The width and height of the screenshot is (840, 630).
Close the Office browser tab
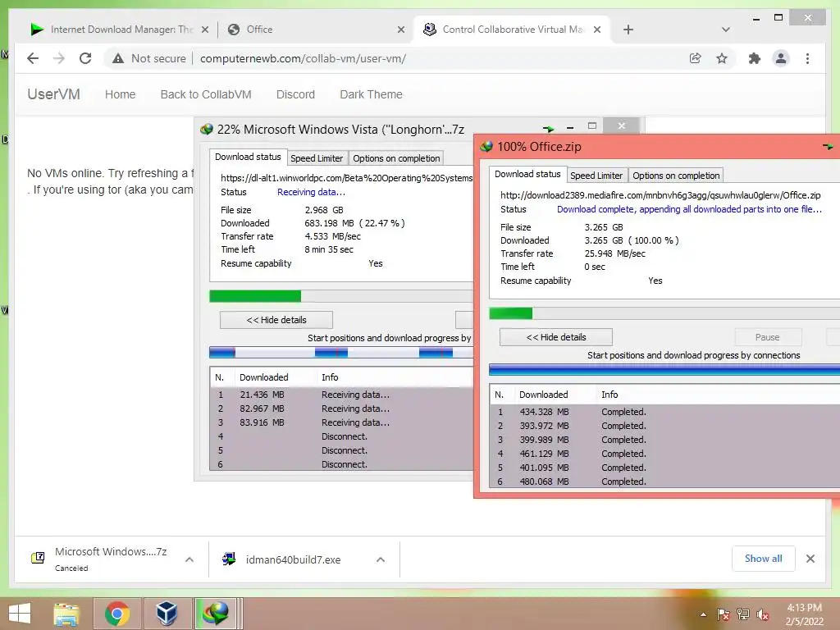tap(400, 30)
